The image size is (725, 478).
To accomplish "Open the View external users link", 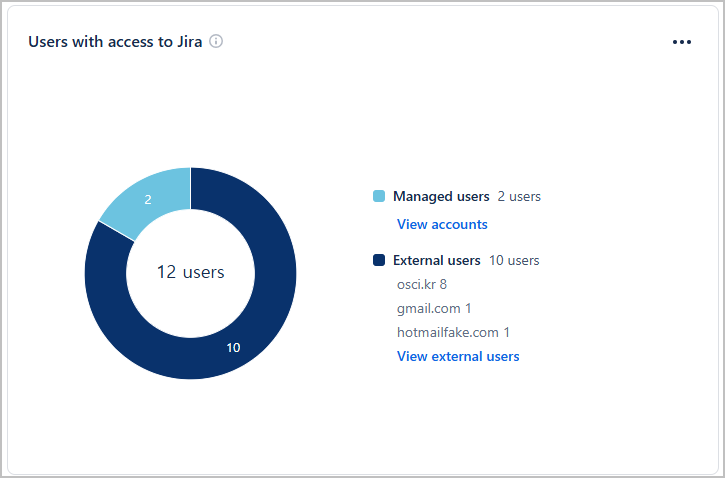I will (458, 356).
